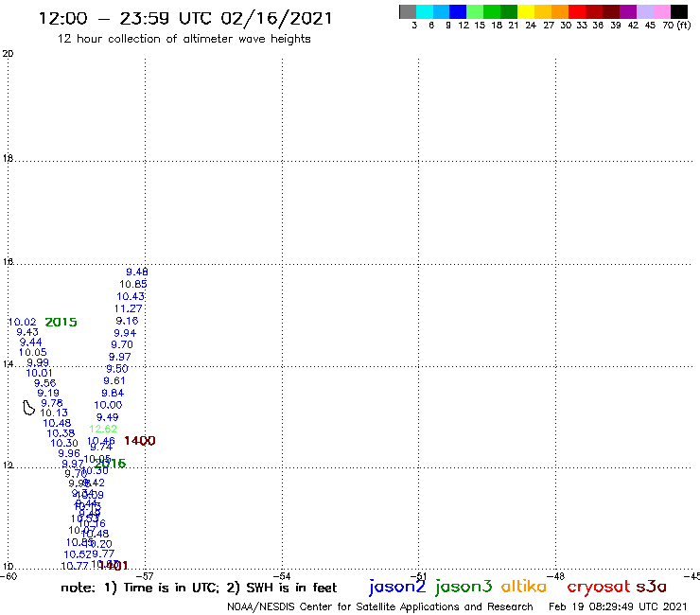The width and height of the screenshot is (700, 615).
Task: Click the -48 longitude axis label
Action: tap(555, 576)
